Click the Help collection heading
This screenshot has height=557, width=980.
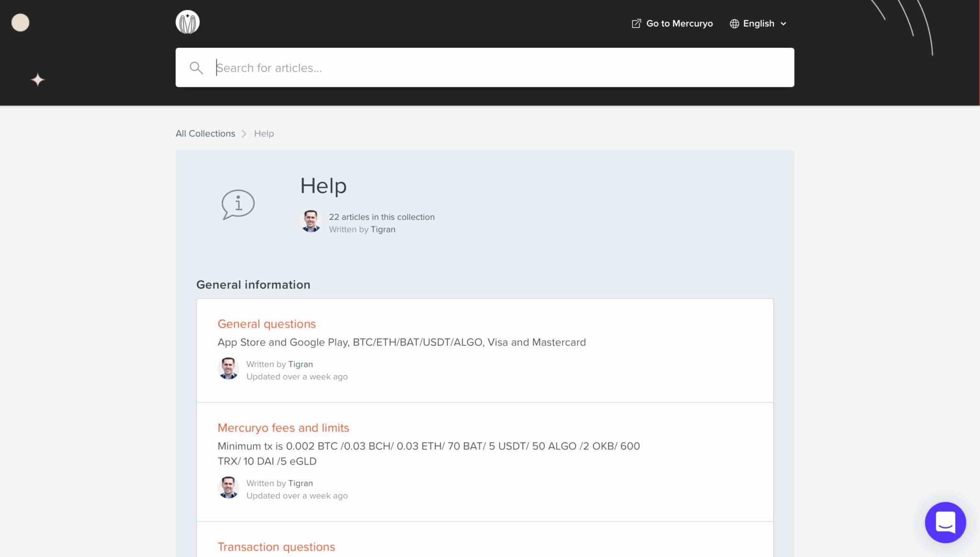pyautogui.click(x=323, y=186)
